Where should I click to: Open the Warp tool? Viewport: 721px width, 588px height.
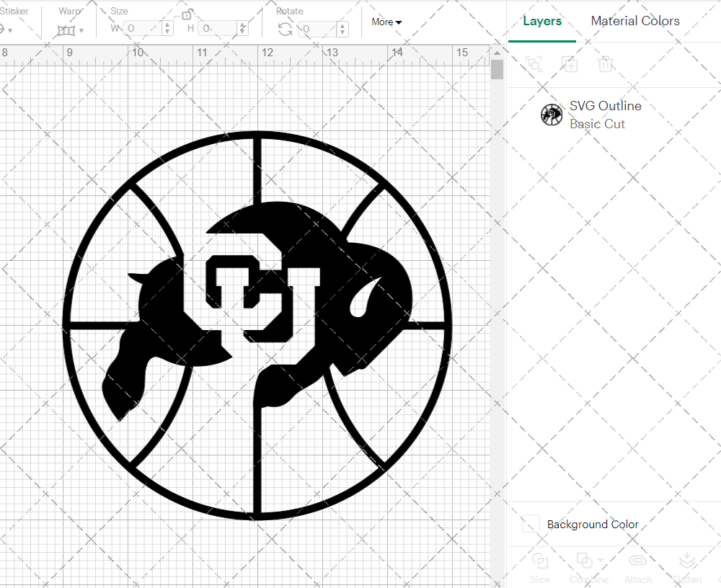point(66,30)
